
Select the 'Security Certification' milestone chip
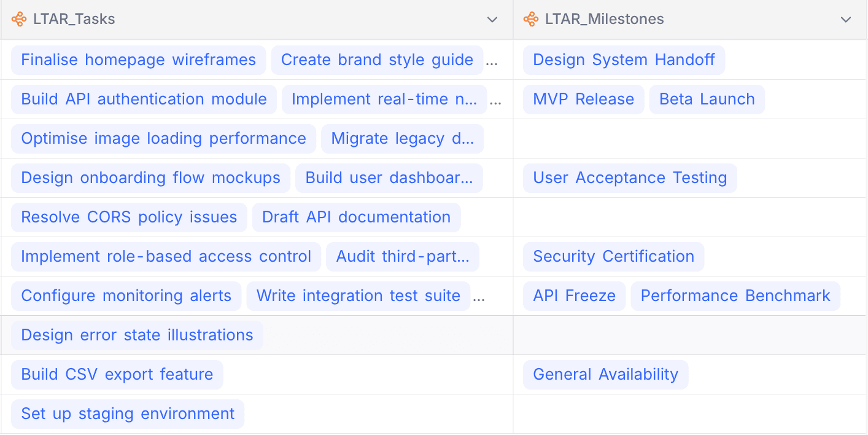coord(613,257)
